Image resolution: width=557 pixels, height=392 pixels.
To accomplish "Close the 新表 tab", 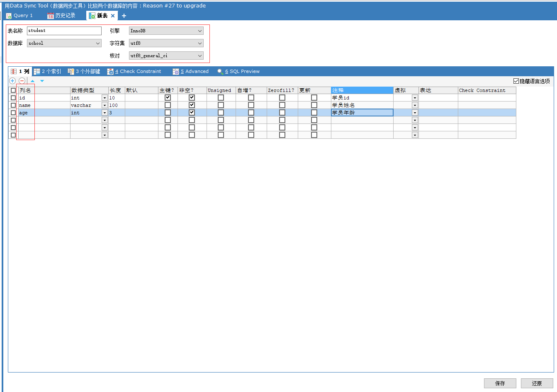I will click(x=113, y=16).
